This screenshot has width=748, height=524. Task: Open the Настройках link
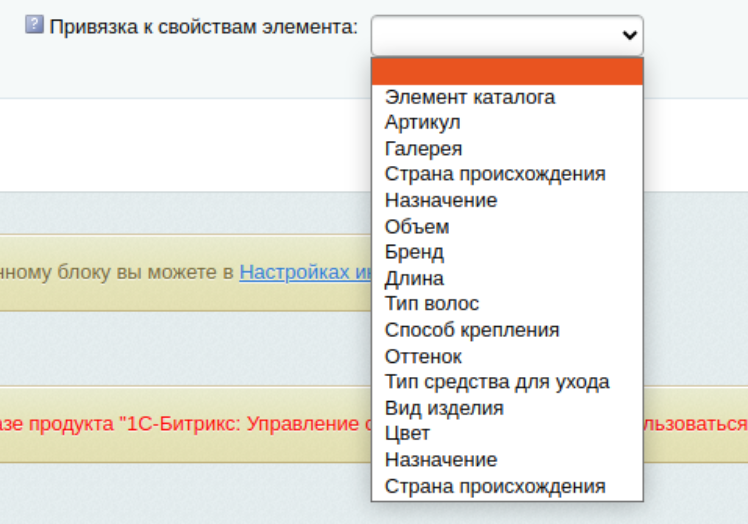[x=305, y=272]
